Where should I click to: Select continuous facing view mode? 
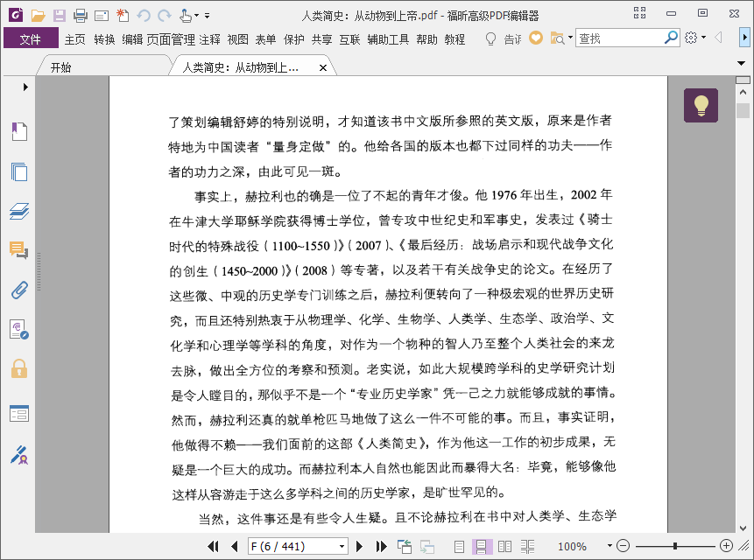click(527, 546)
